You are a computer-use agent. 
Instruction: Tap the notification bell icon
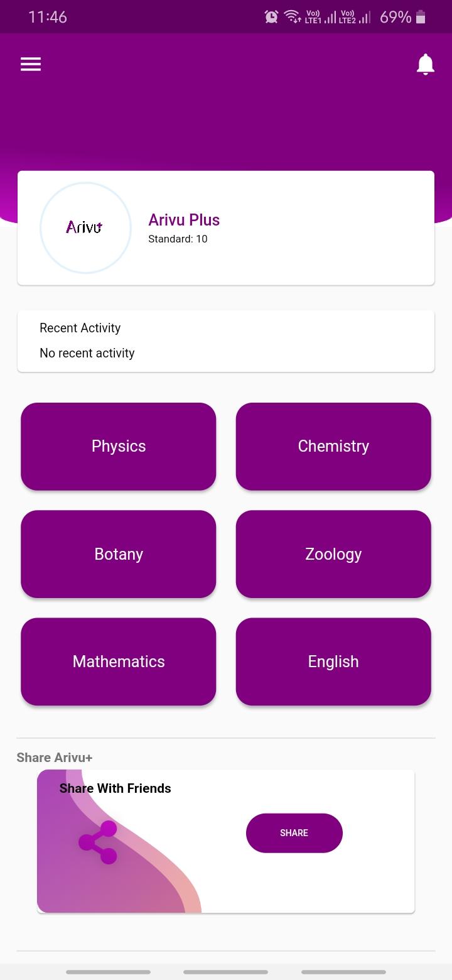426,64
